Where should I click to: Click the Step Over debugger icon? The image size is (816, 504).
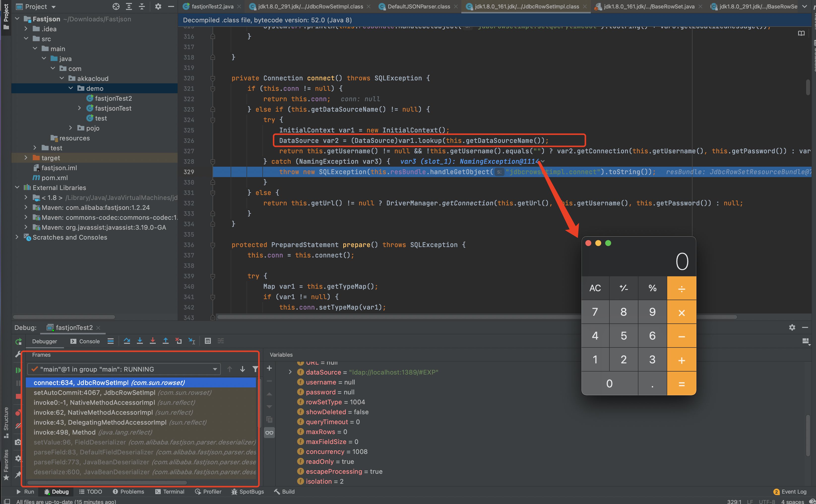click(x=127, y=341)
